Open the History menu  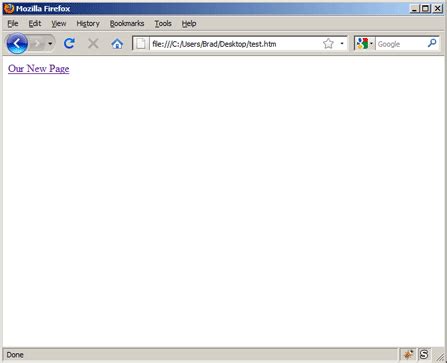tap(88, 24)
